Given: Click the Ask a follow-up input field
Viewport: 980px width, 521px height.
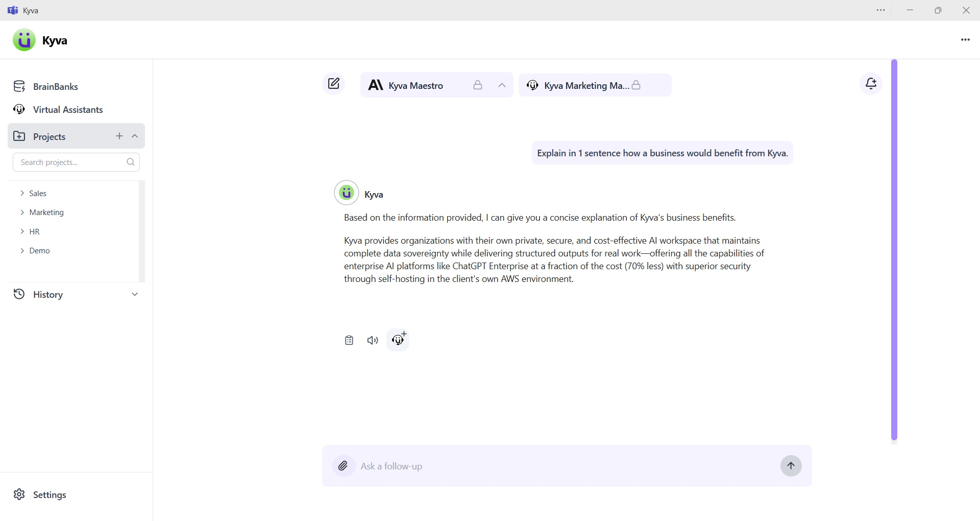Looking at the screenshot, I should pos(567,466).
